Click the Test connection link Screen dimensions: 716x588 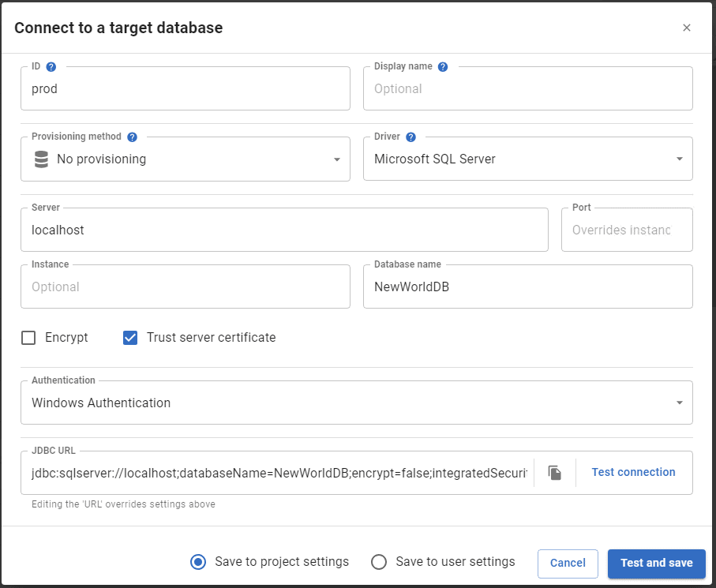pyautogui.click(x=633, y=472)
